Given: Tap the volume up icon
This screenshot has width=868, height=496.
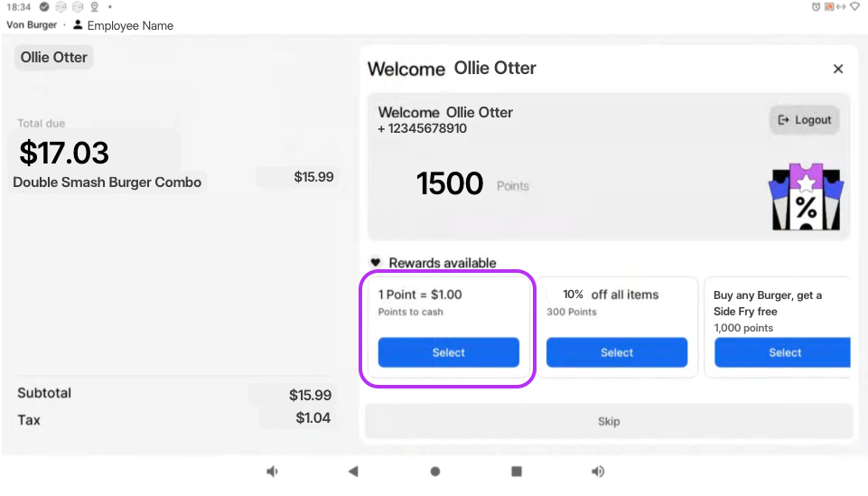Looking at the screenshot, I should tap(597, 472).
